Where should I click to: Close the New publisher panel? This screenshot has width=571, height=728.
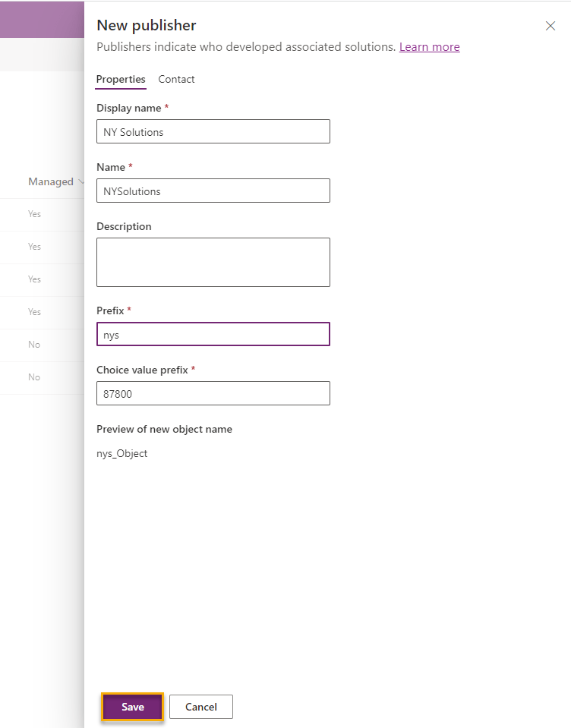550,25
